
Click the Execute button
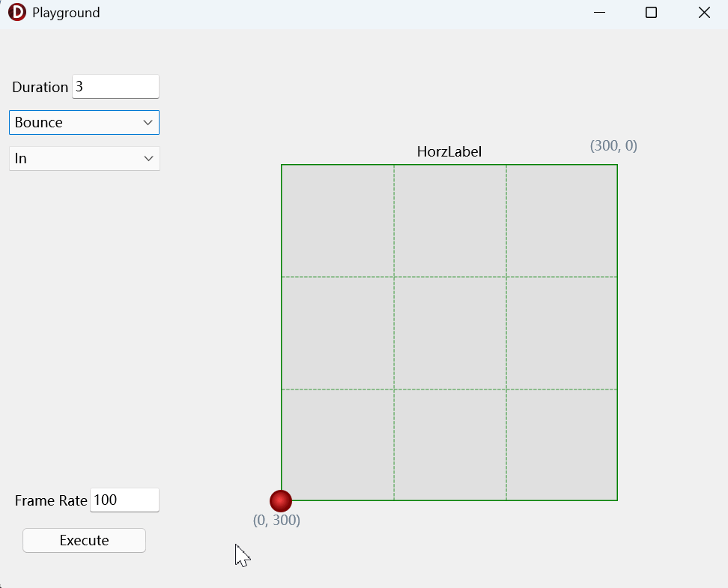coord(84,540)
